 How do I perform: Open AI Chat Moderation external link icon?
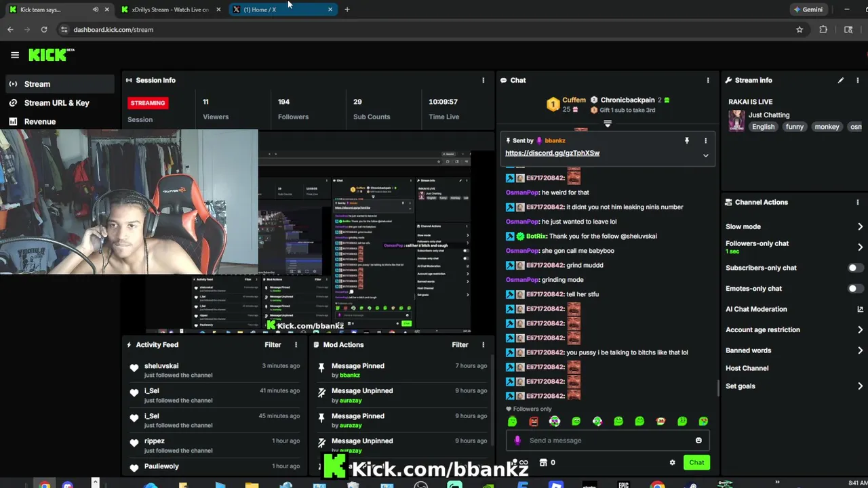861,309
